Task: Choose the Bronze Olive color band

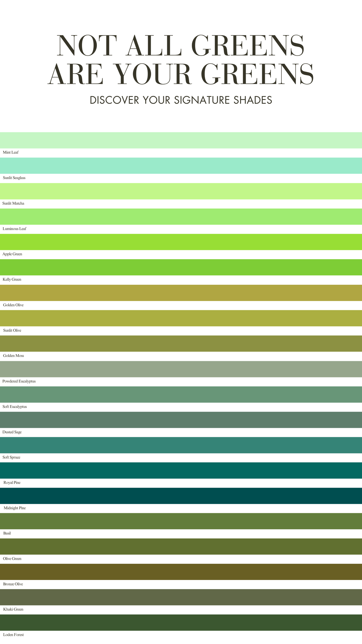Action: tap(181, 572)
